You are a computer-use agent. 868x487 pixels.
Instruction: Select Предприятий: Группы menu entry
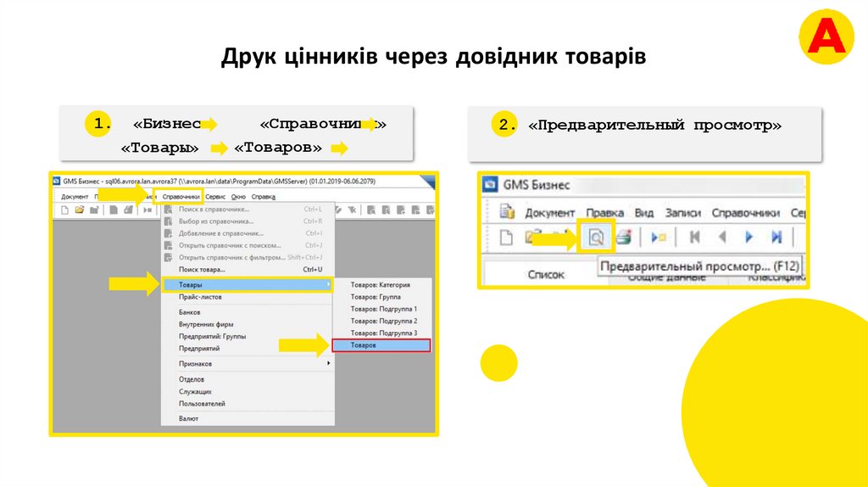(248, 336)
